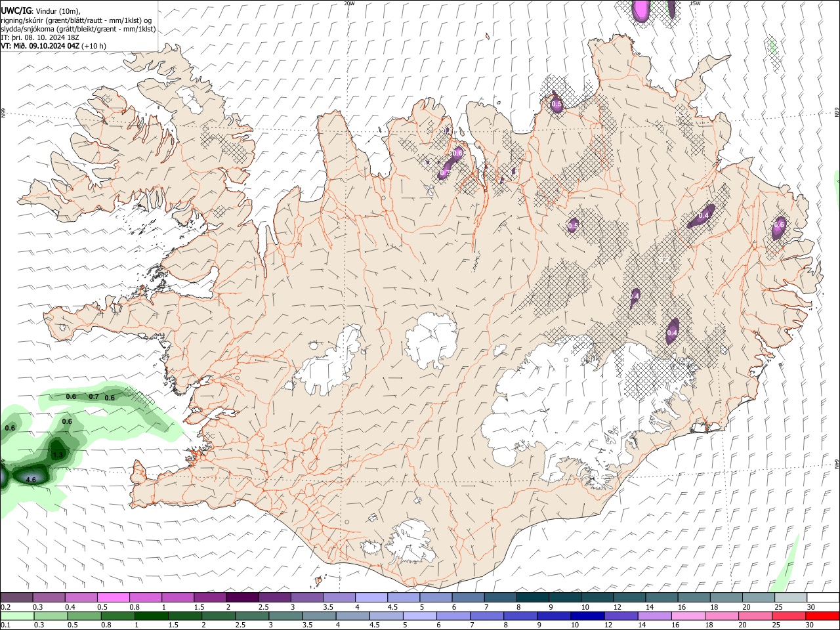This screenshot has width=840, height=630.
Task: Pick darkest purple 2–2.5 snow scale swatch
Action: coord(242,598)
